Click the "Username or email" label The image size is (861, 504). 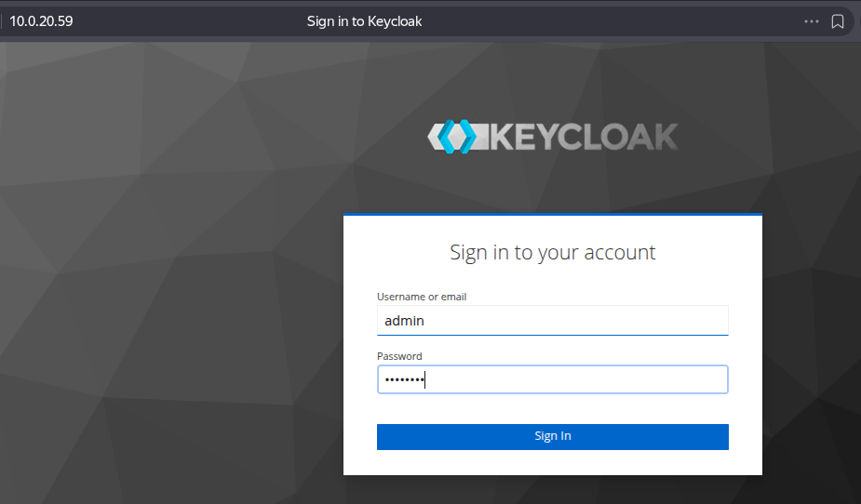(422, 297)
